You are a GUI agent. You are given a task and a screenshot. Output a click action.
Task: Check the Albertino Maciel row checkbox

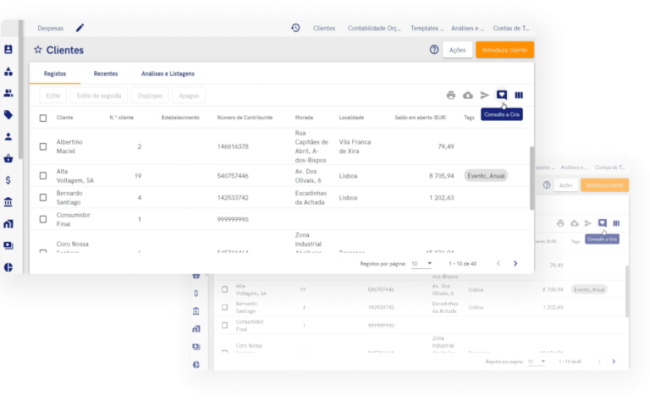click(43, 147)
